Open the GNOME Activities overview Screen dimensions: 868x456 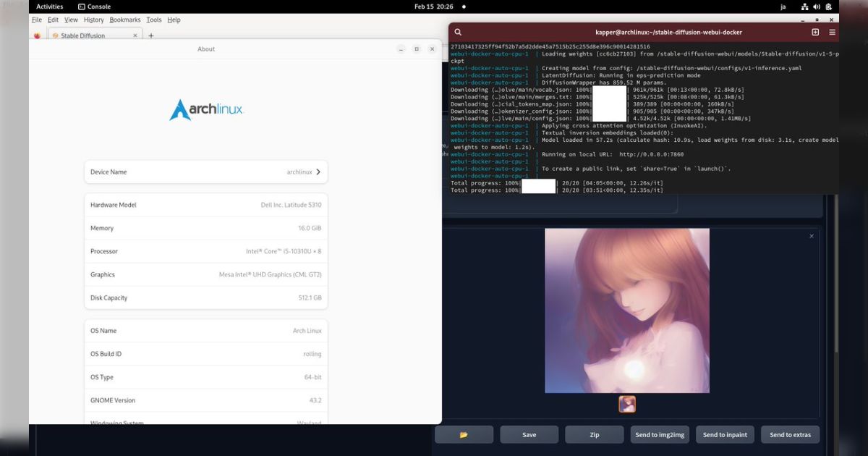(x=49, y=7)
